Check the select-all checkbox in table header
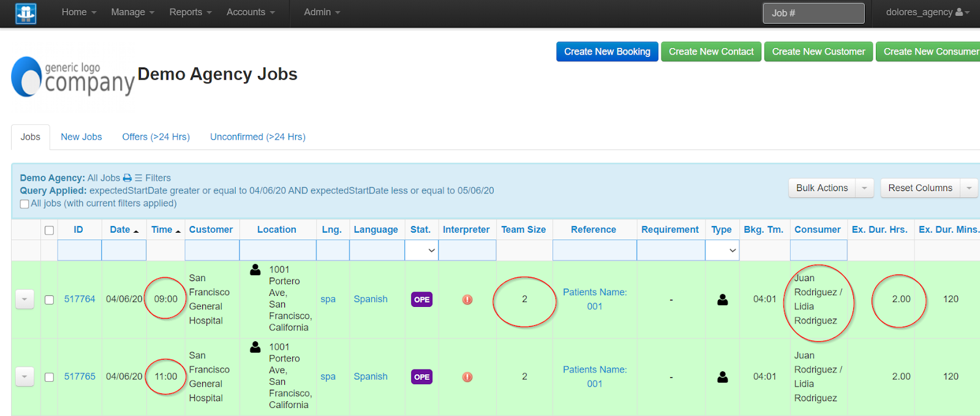 (x=49, y=230)
